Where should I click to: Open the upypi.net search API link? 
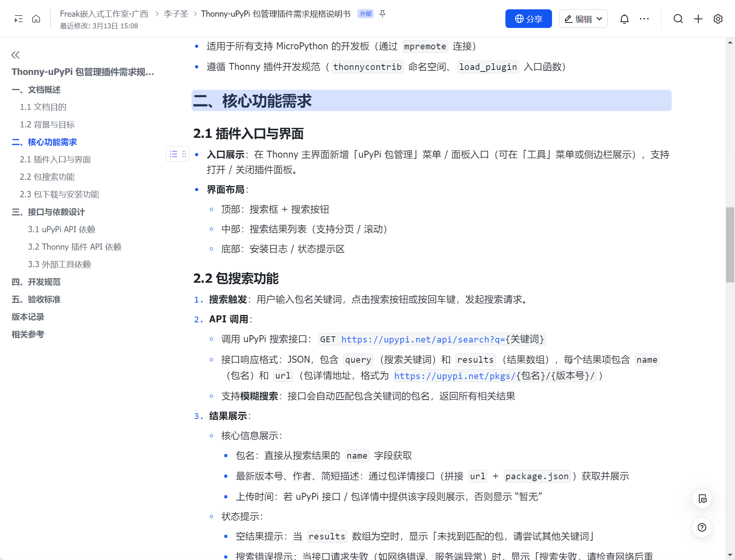click(423, 339)
